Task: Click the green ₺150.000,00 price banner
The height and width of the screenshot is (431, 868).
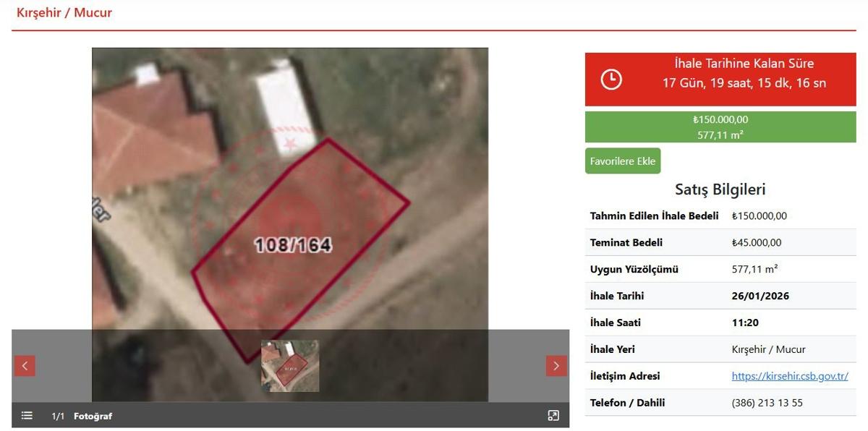Action: 720,127
